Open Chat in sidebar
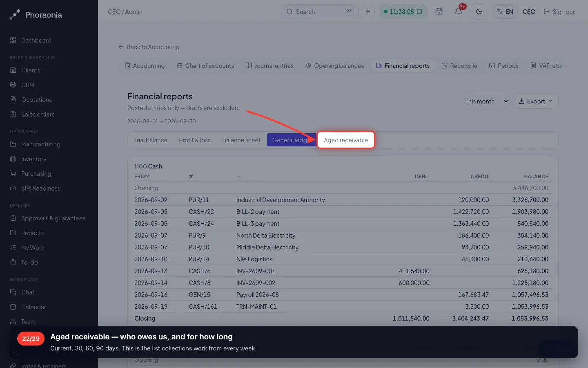 pos(27,292)
